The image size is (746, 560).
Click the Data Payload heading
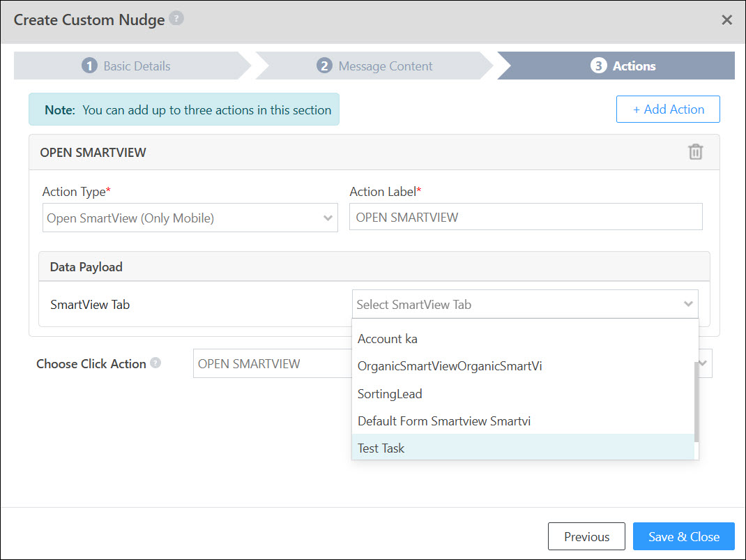[x=86, y=267]
